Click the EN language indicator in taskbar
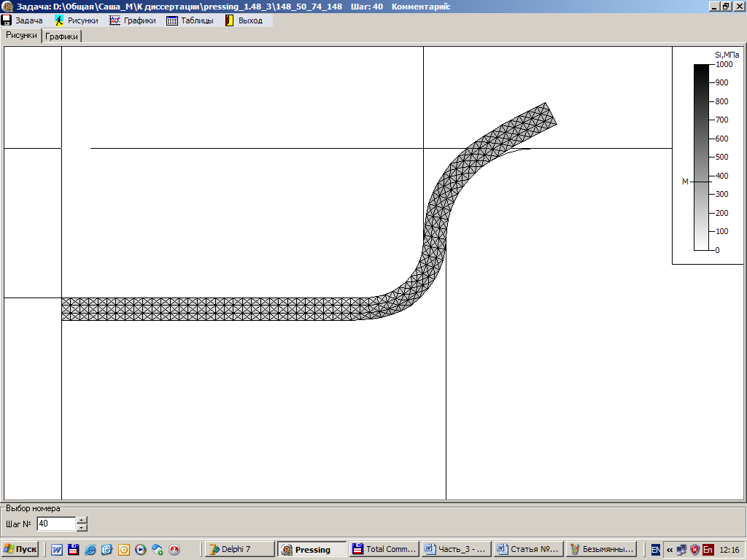 coord(655,550)
